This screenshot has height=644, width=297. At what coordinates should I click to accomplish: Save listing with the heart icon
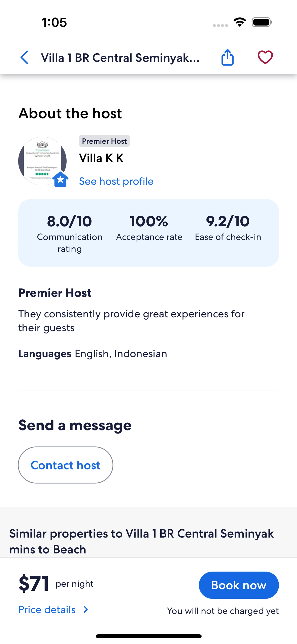[265, 57]
